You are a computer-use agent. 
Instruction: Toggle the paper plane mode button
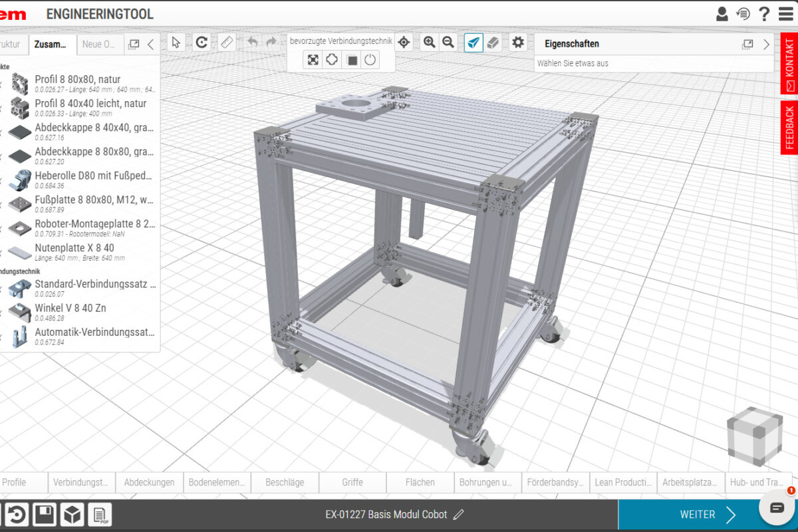click(473, 43)
